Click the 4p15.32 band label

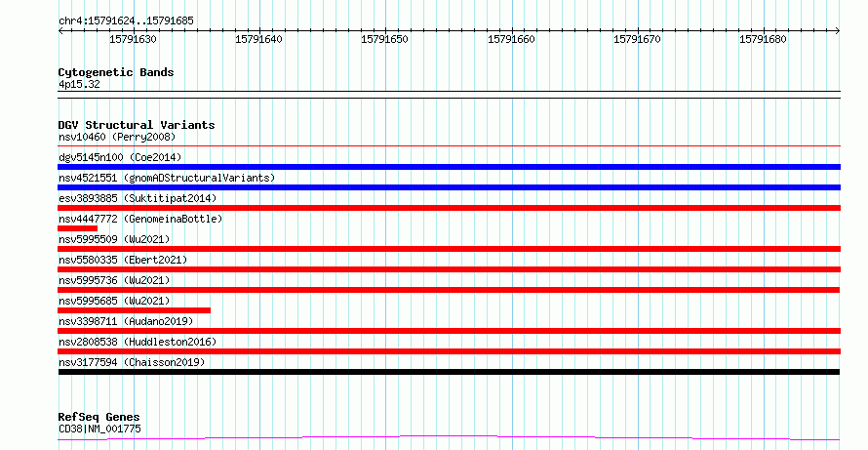79,85
